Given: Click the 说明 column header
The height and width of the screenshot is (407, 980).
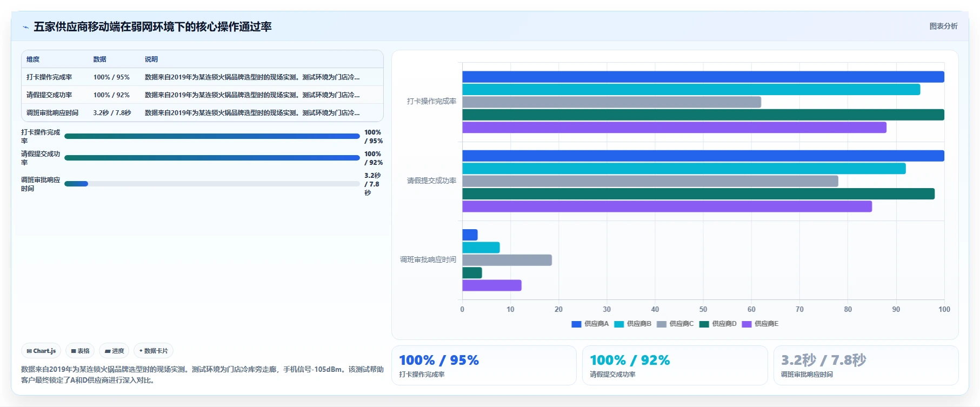Looking at the screenshot, I should click(151, 59).
